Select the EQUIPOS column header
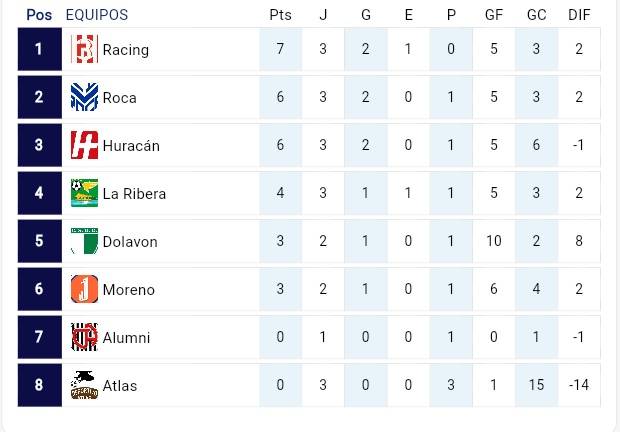The image size is (620, 432). click(96, 15)
